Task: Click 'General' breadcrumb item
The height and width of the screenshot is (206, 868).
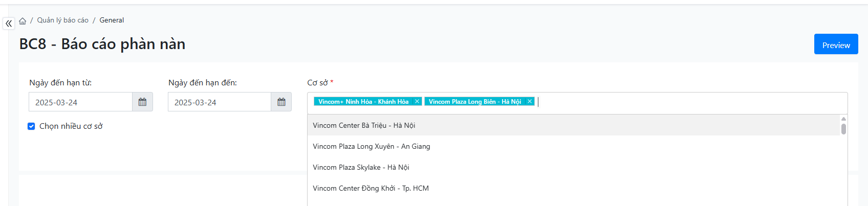Action: pyautogui.click(x=112, y=20)
